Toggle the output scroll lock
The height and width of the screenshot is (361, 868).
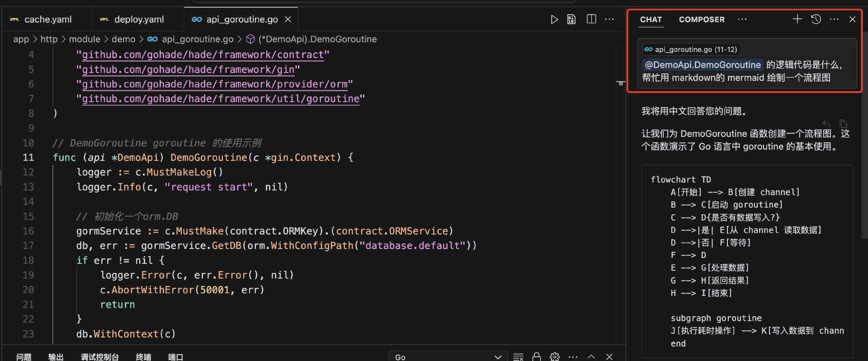pyautogui.click(x=537, y=356)
